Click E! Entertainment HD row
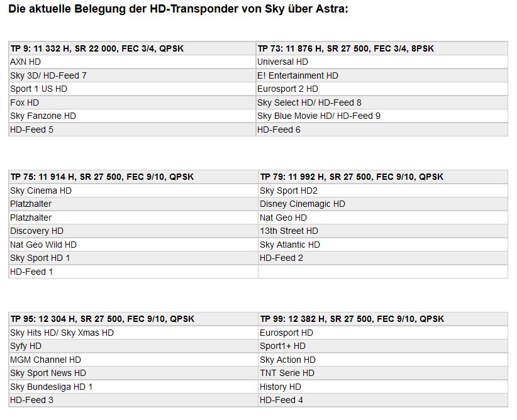This screenshot has height=420, width=517. pos(382,75)
